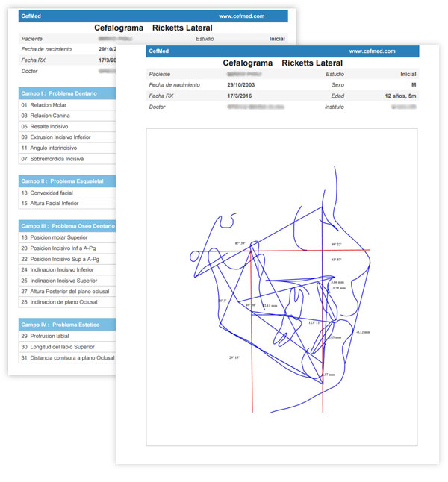Click the Campo II: Problema Esqueletal header
448x482 pixels.
pos(67,181)
